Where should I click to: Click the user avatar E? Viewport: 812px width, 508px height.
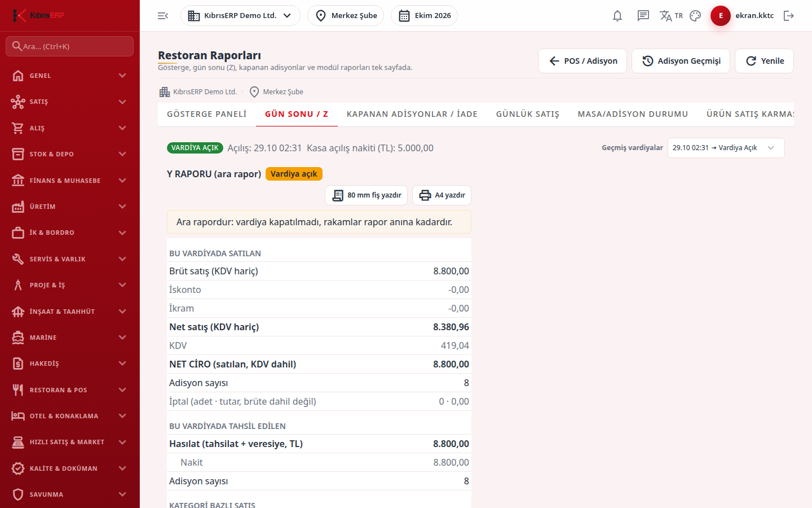(x=721, y=16)
